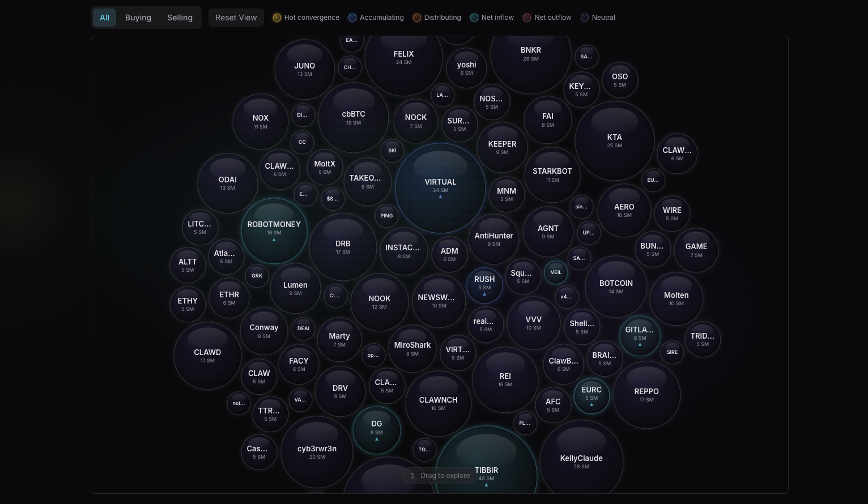
Task: Expand the TIBBIR token bubble
Action: (x=486, y=470)
